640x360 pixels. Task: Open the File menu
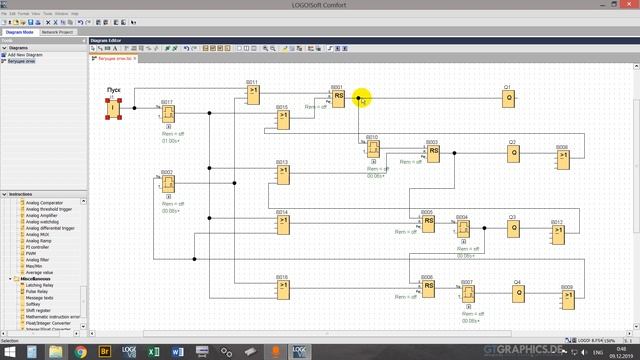4,14
